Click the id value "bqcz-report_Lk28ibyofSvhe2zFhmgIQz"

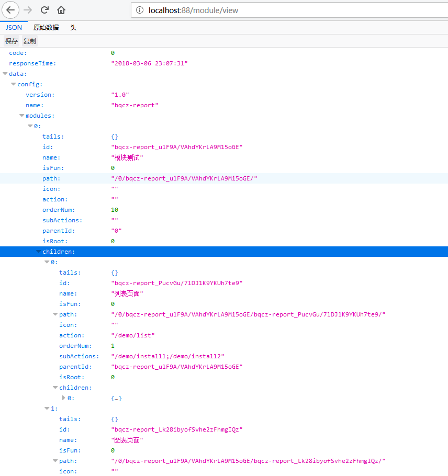pos(177,429)
